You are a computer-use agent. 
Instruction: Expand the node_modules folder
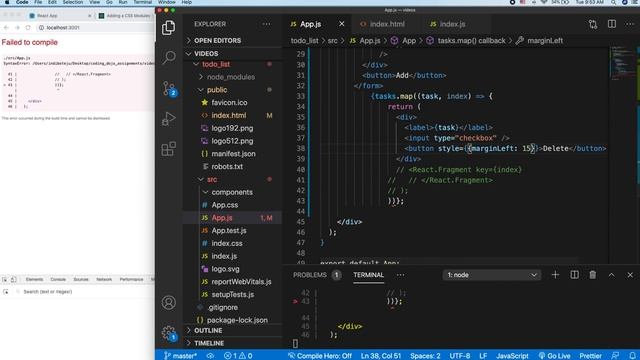(x=231, y=77)
